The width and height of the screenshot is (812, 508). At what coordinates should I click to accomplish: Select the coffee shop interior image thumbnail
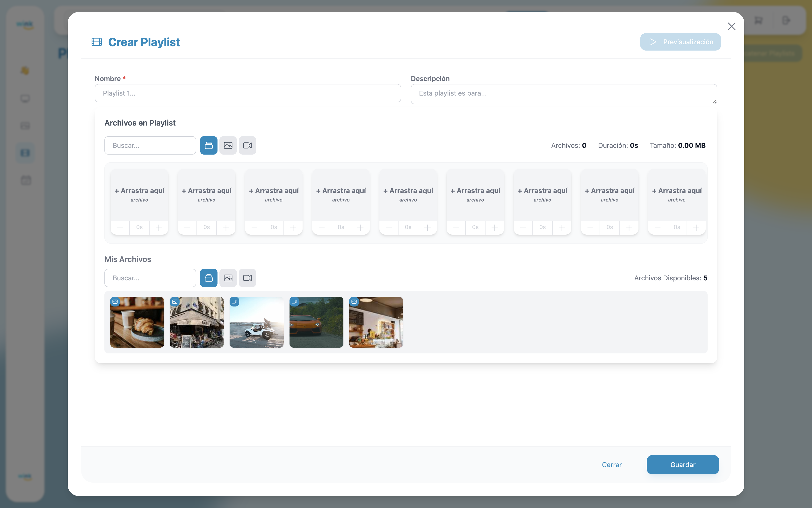[376, 322]
